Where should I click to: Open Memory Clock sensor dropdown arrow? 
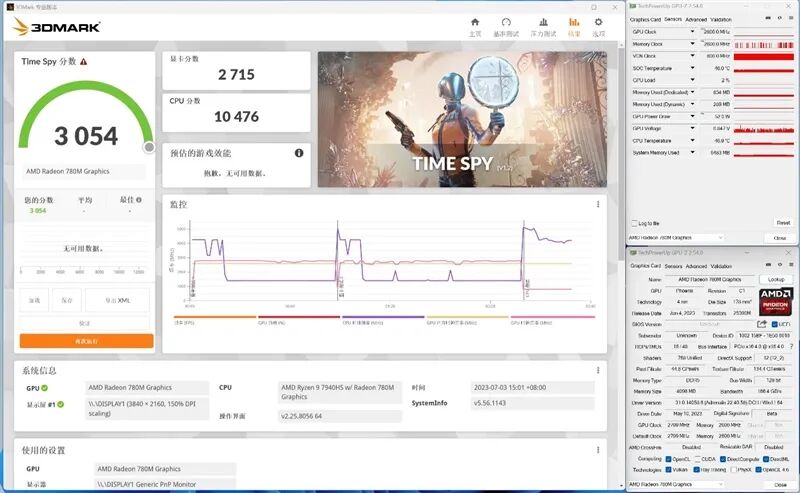[692, 44]
